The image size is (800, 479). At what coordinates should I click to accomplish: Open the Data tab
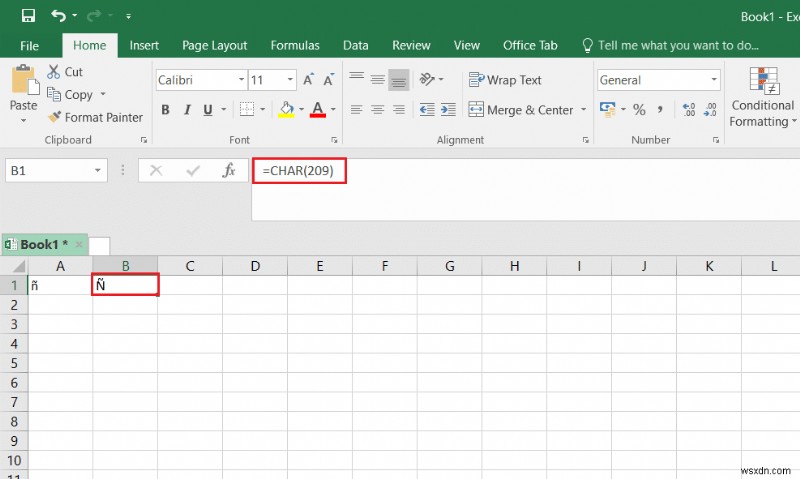[x=356, y=45]
